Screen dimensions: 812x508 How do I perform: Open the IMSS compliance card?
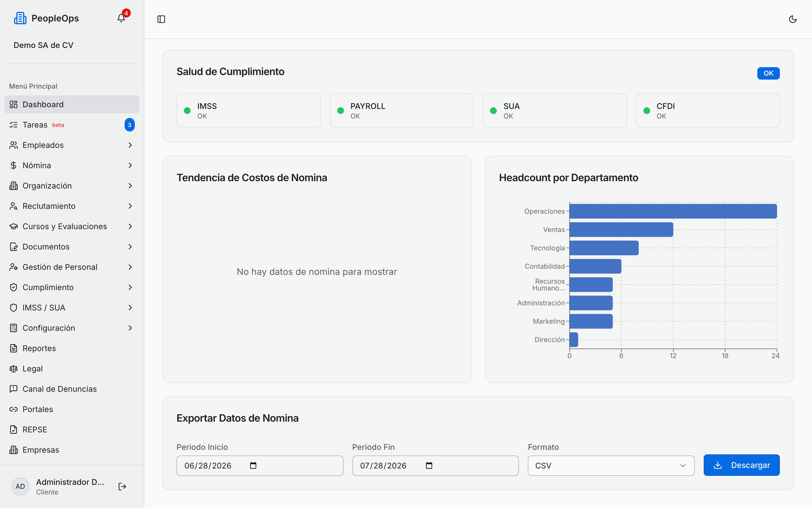(249, 111)
